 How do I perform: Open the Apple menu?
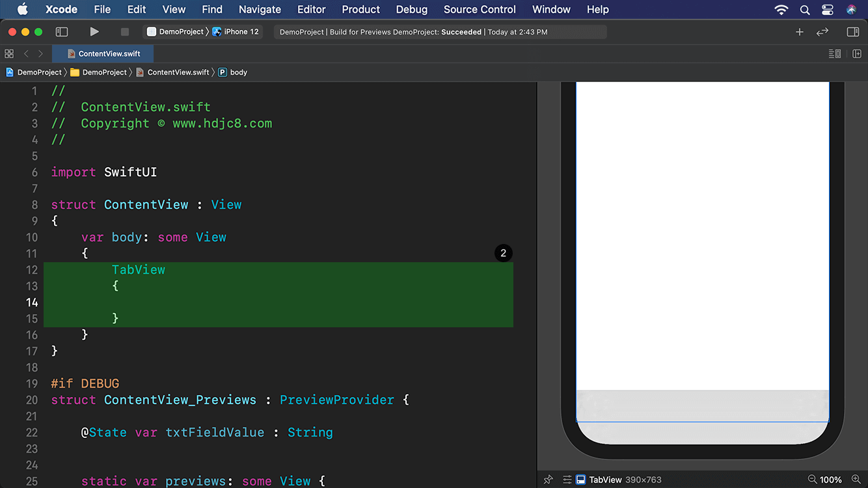(x=22, y=9)
